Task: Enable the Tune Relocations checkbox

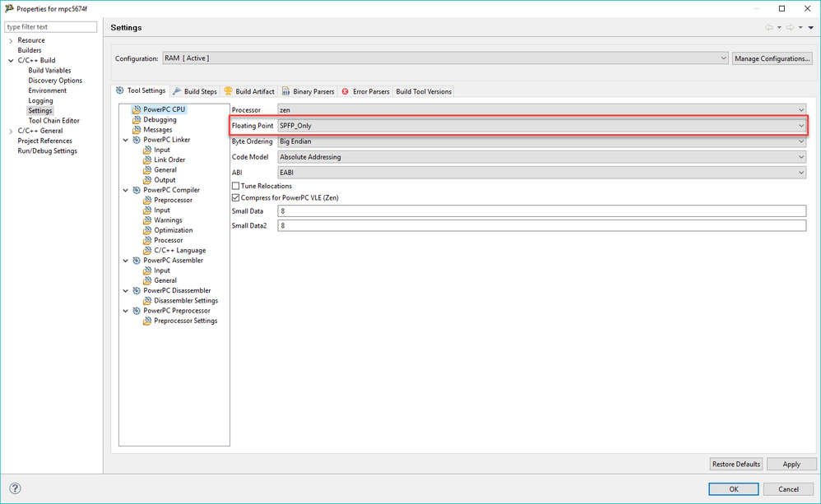Action: (235, 186)
